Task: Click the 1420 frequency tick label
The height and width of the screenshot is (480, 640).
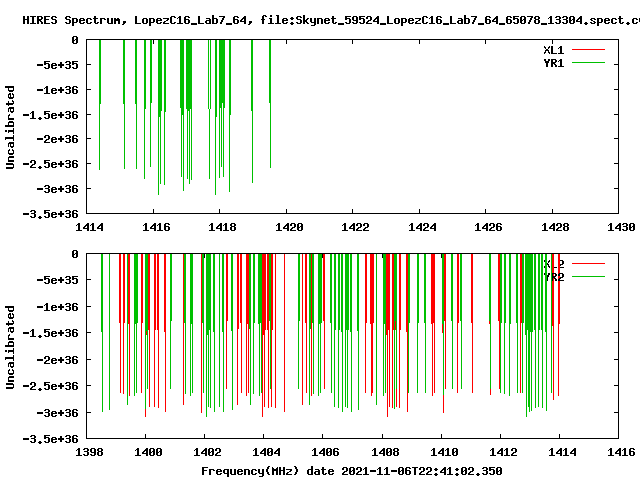Action: pyautogui.click(x=289, y=227)
